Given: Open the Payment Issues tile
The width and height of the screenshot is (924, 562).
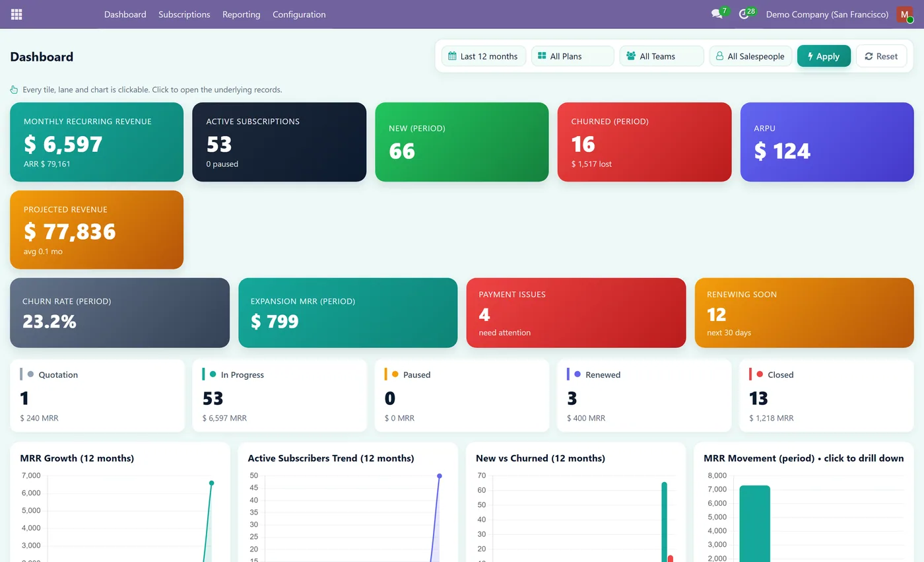Looking at the screenshot, I should [576, 313].
